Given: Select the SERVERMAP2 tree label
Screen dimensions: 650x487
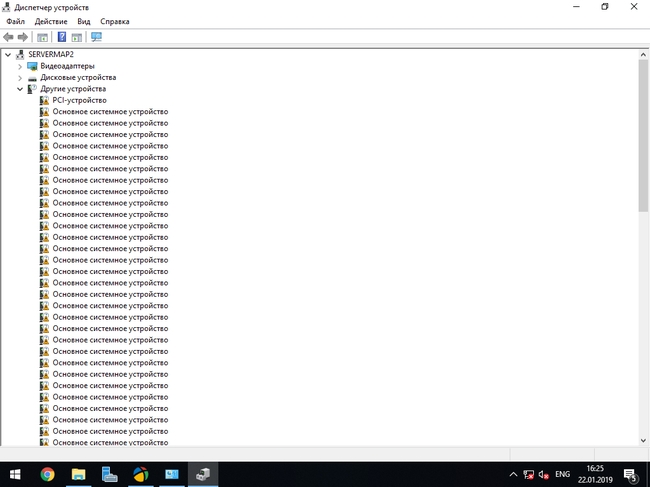Looking at the screenshot, I should tap(51, 54).
